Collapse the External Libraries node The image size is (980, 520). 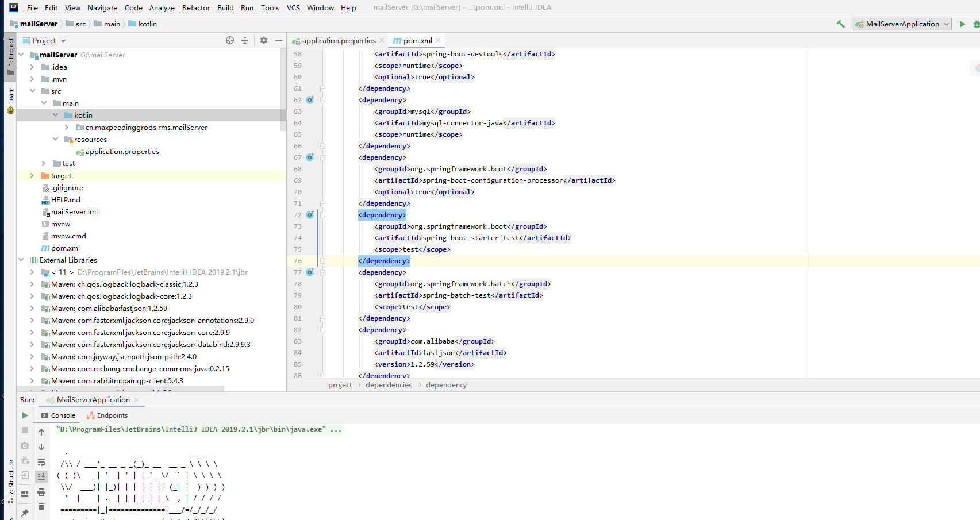pos(21,260)
